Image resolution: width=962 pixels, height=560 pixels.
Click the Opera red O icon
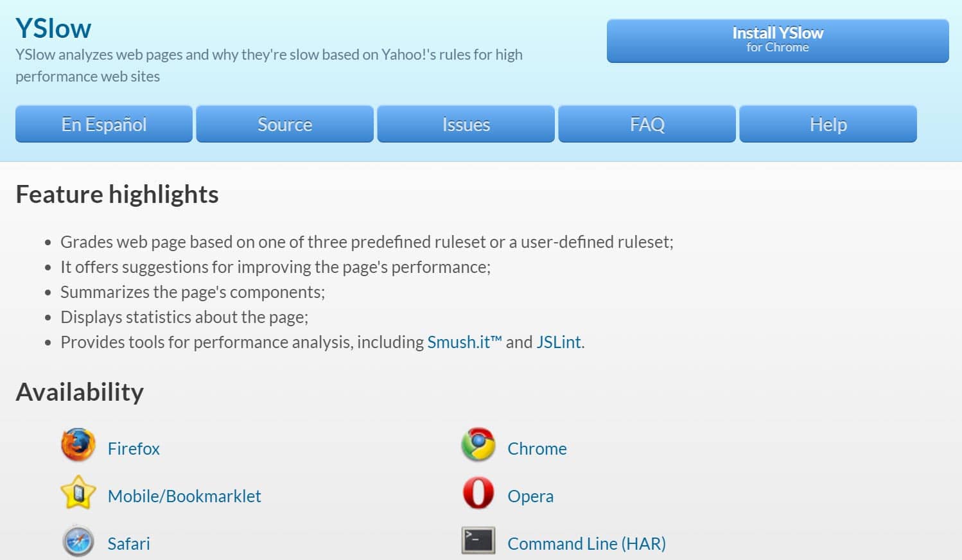point(478,493)
